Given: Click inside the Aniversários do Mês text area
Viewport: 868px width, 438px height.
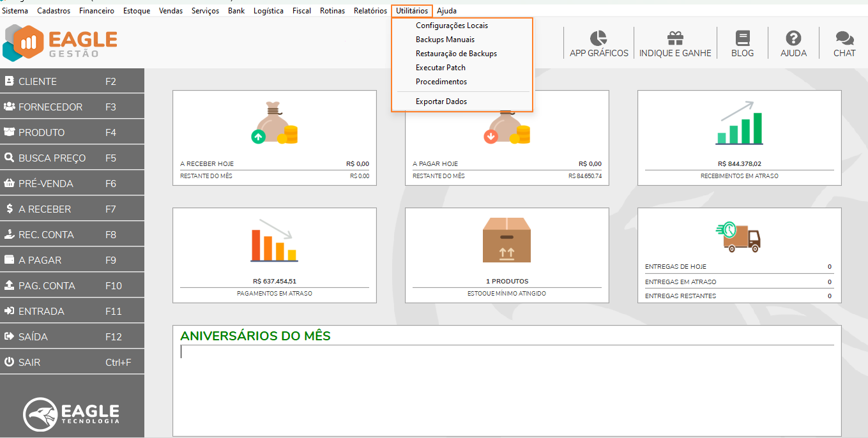Looking at the screenshot, I should [506, 389].
